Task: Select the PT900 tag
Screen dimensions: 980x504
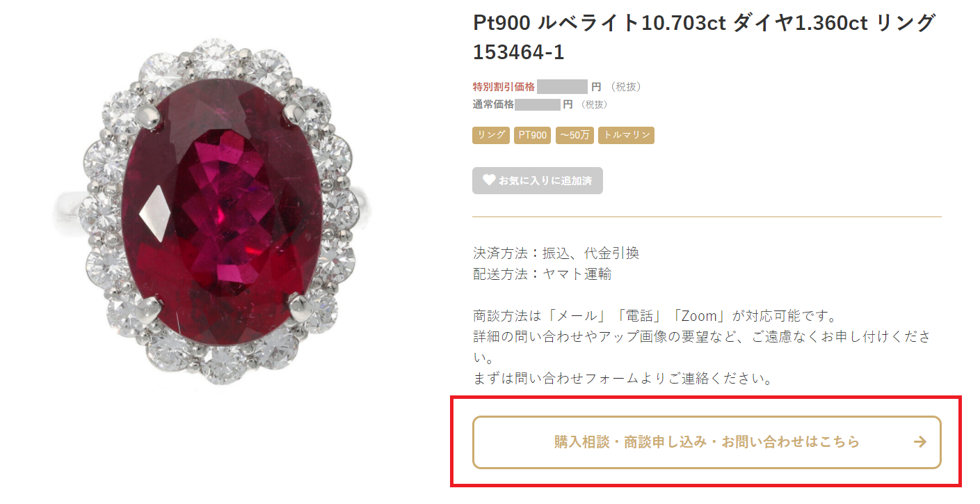Action: [x=533, y=135]
